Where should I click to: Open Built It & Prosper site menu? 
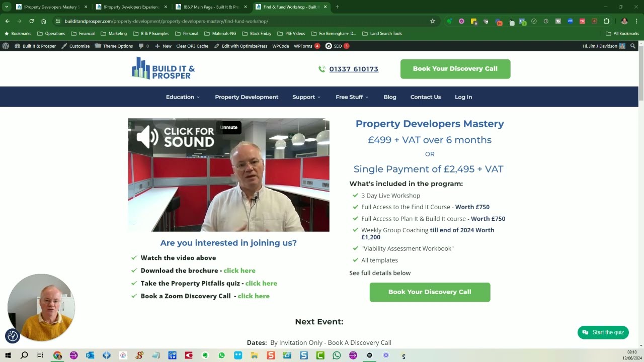click(x=35, y=46)
